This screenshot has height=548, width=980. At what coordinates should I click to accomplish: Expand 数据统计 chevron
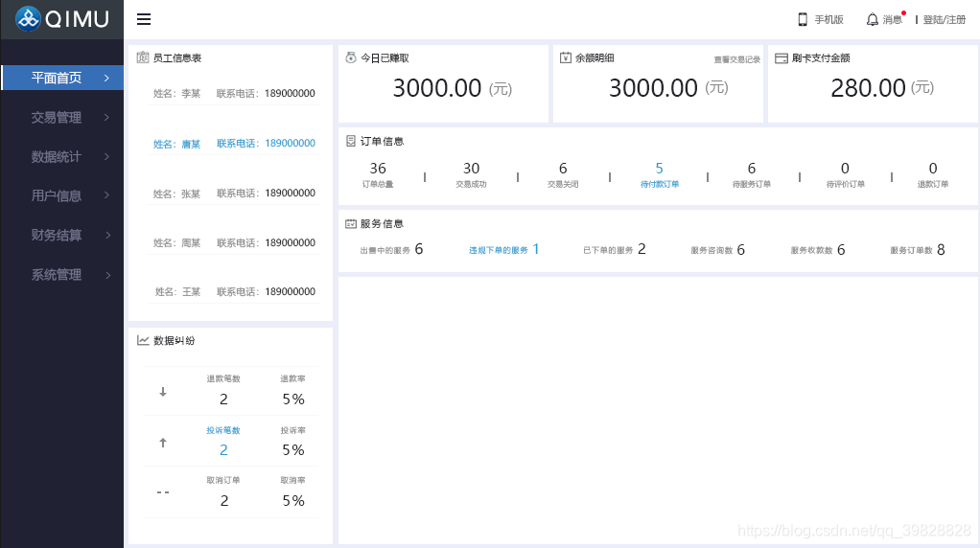pyautogui.click(x=106, y=156)
